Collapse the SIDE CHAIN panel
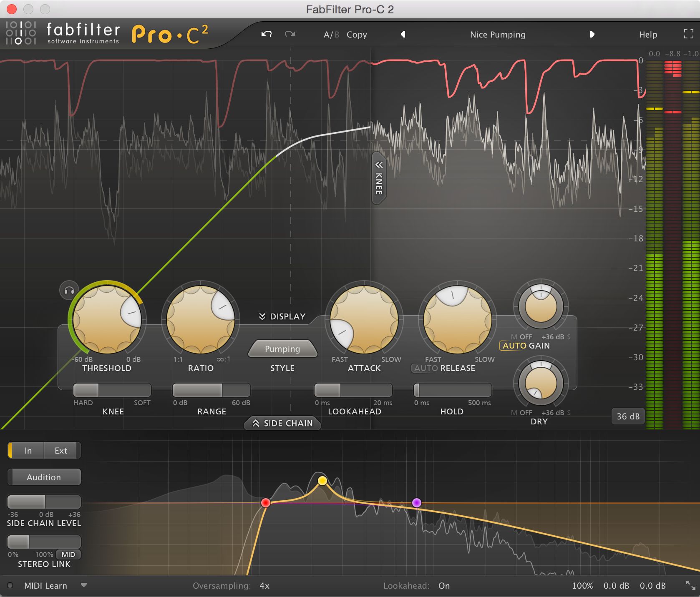Viewport: 700px width, 597px height. [x=282, y=424]
